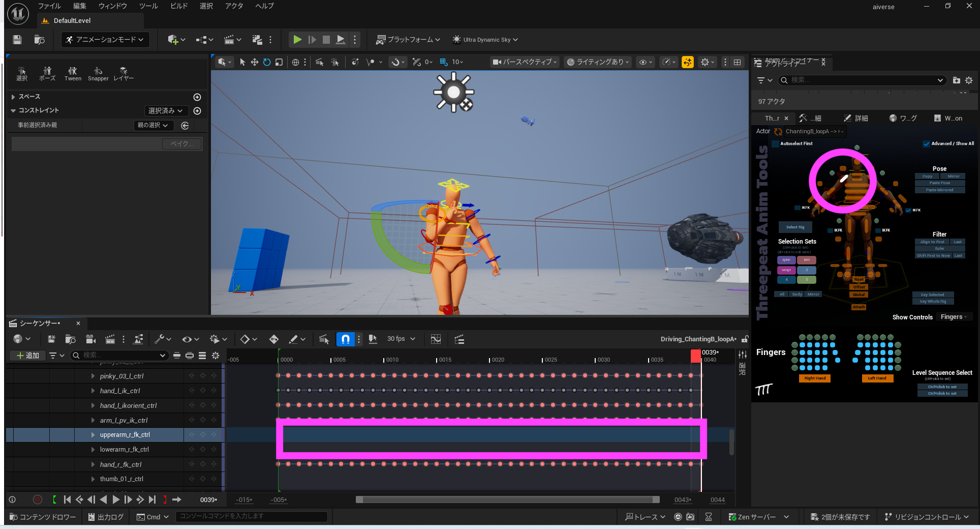Open the 30 fps frame rate dropdown

pos(401,339)
